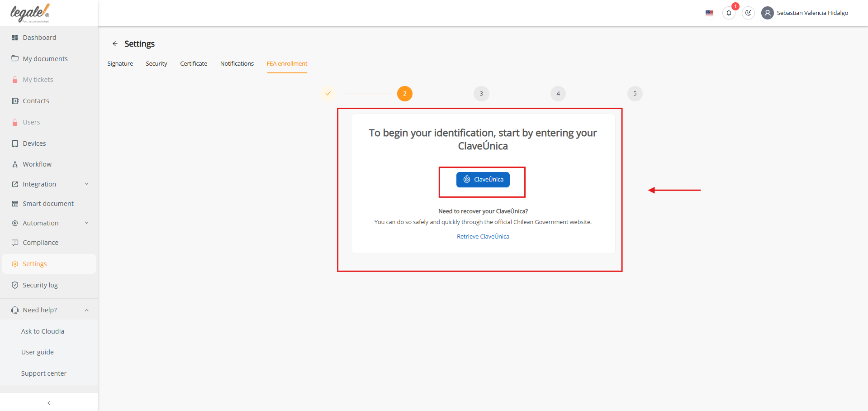Click step 4 in the enrollment stepper
This screenshot has width=868, height=411.
558,94
